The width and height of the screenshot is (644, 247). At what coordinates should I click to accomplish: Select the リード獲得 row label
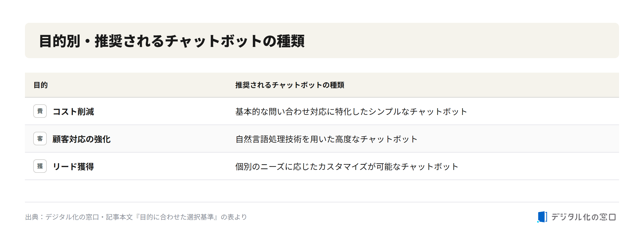point(73,167)
